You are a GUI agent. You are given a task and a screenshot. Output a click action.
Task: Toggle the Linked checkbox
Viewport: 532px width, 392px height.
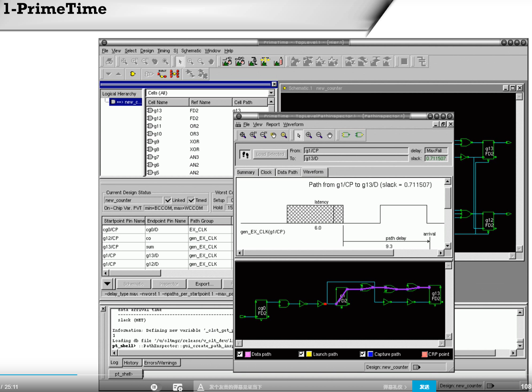coord(168,200)
